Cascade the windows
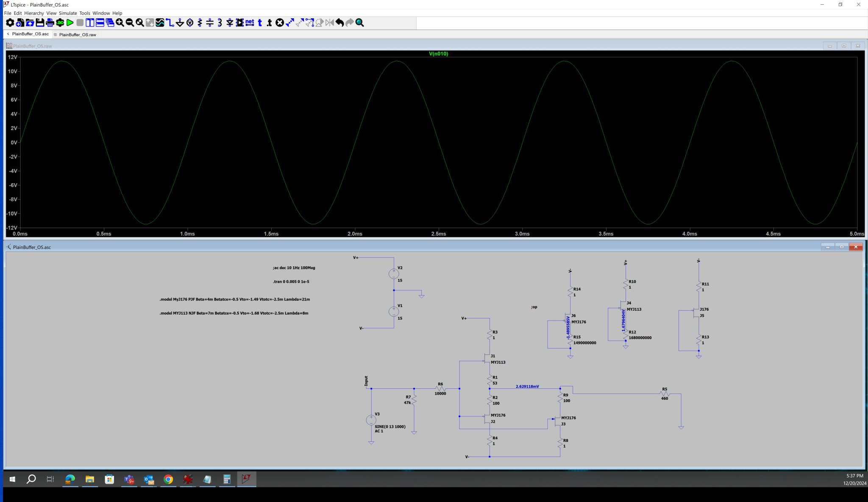868x502 pixels. coord(110,23)
